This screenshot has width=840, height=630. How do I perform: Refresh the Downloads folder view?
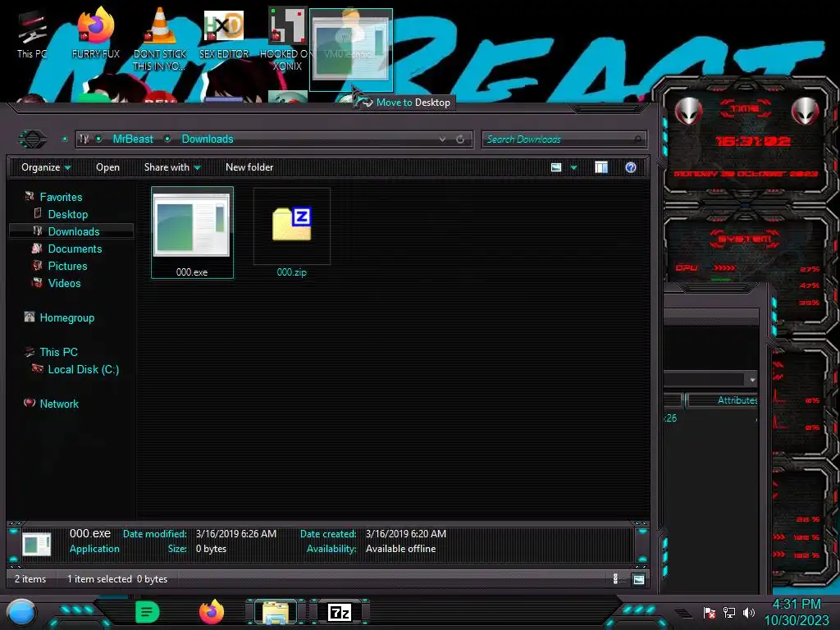coord(460,139)
